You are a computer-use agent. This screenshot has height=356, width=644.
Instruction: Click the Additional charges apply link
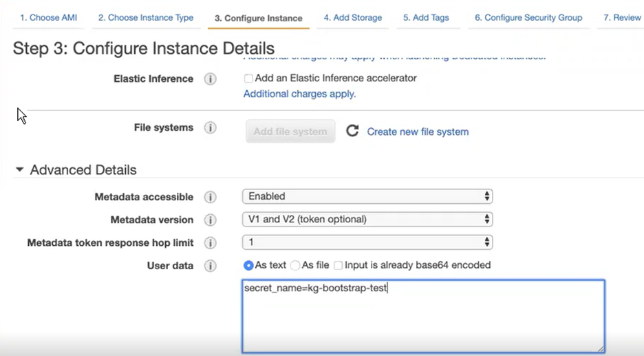[x=299, y=94]
